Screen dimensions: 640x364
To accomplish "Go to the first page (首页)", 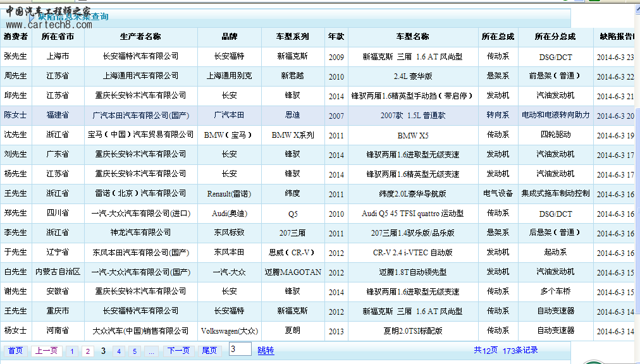I will [x=16, y=351].
